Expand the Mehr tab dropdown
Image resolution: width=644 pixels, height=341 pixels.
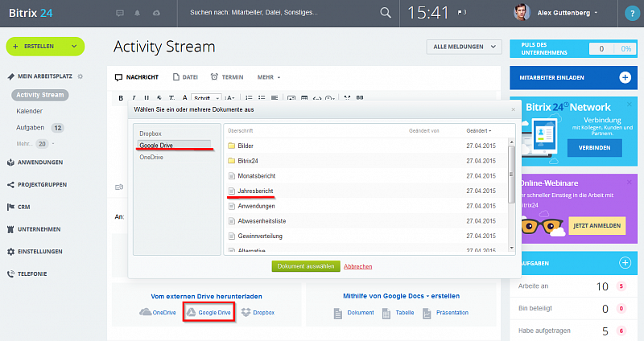(x=269, y=77)
